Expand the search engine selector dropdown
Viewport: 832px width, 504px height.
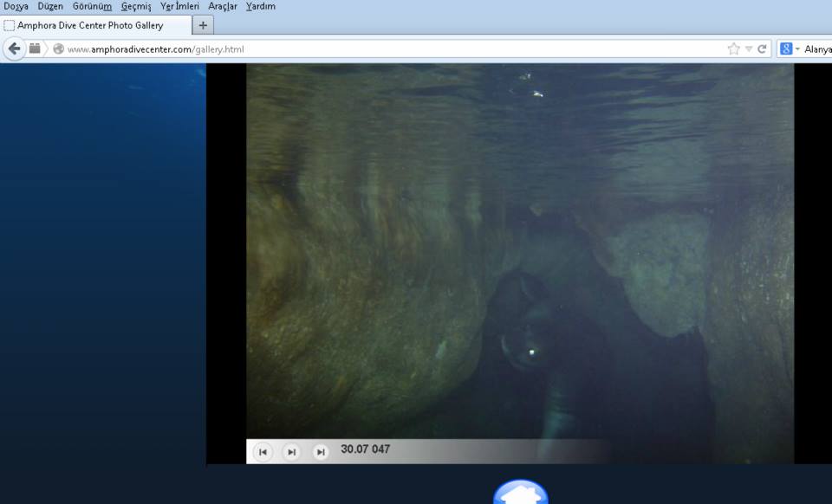pos(797,49)
